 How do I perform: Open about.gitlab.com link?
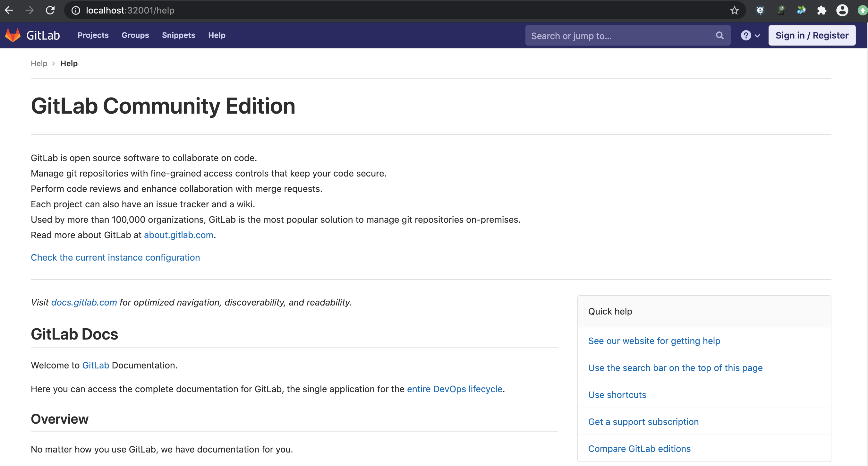point(178,235)
